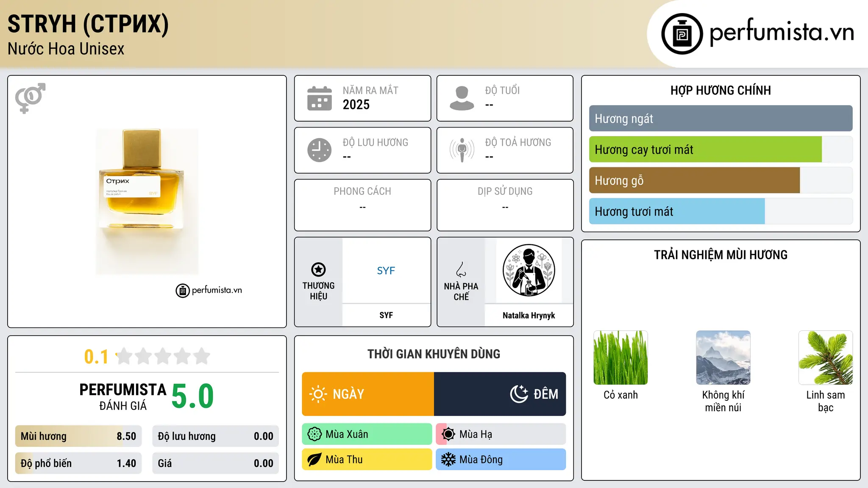Open perfumer Natalka Hrynyk's name link
The image size is (868, 488).
tap(529, 315)
